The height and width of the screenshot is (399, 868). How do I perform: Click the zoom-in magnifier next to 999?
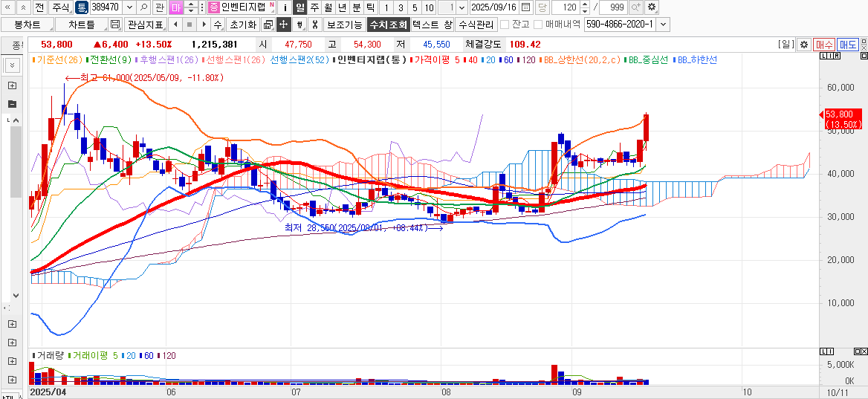tap(636, 7)
